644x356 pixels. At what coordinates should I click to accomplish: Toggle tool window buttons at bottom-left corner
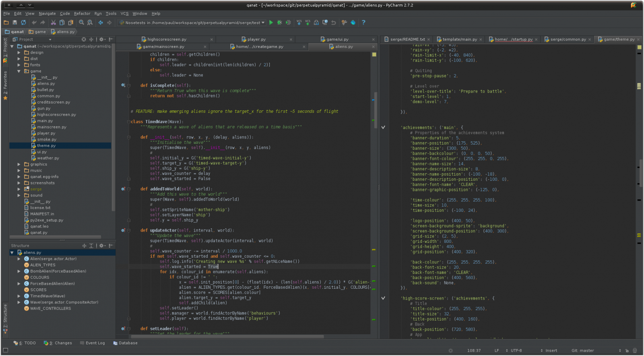click(5, 350)
